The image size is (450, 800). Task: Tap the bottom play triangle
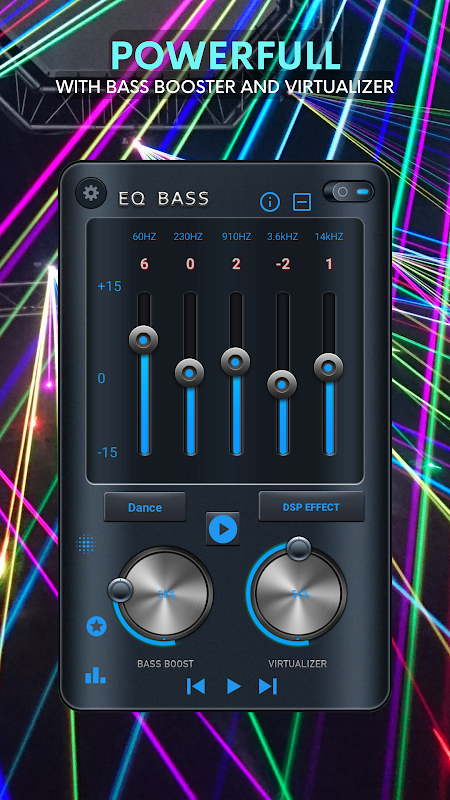[234, 686]
